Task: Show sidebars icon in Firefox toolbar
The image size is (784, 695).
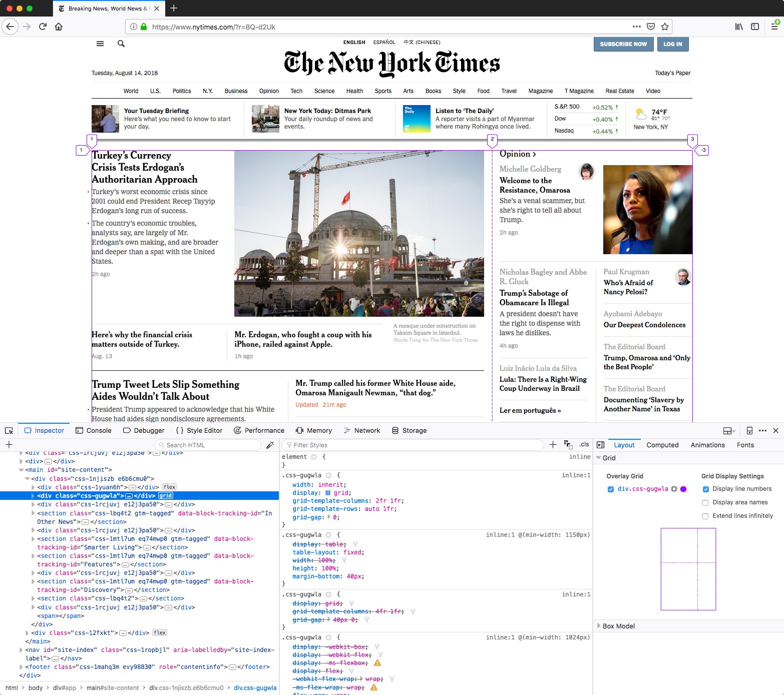Action: (755, 27)
